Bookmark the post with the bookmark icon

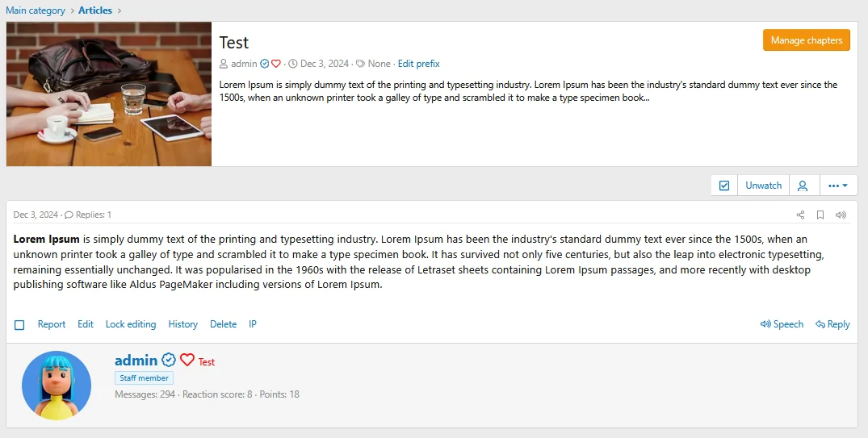820,215
